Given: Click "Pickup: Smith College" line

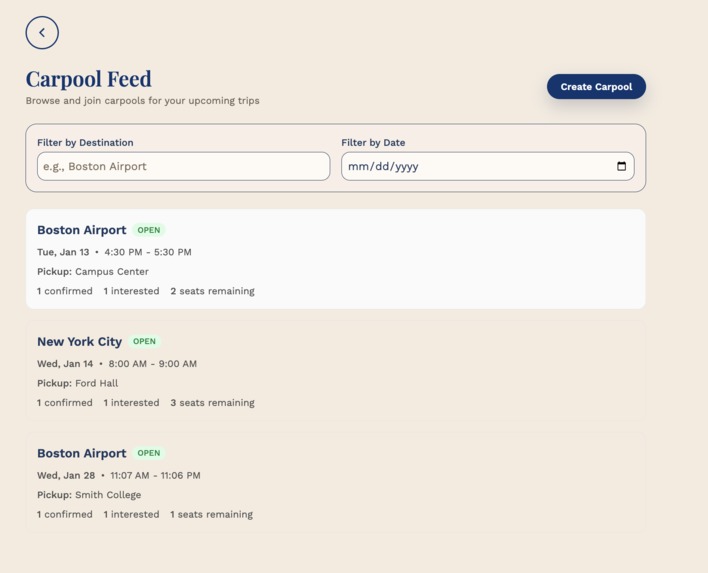Looking at the screenshot, I should (x=89, y=495).
